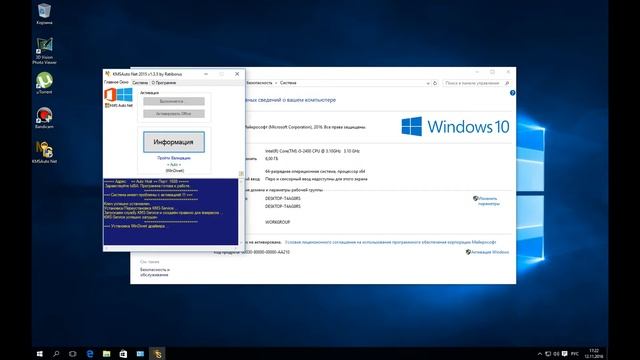Select the Intel Core CPU text

tap(312, 151)
